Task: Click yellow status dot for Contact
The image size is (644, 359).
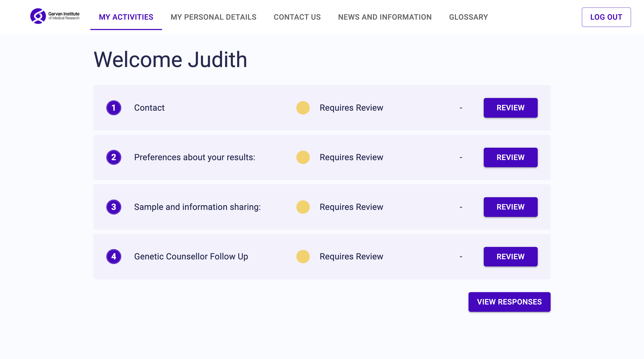Action: point(303,108)
